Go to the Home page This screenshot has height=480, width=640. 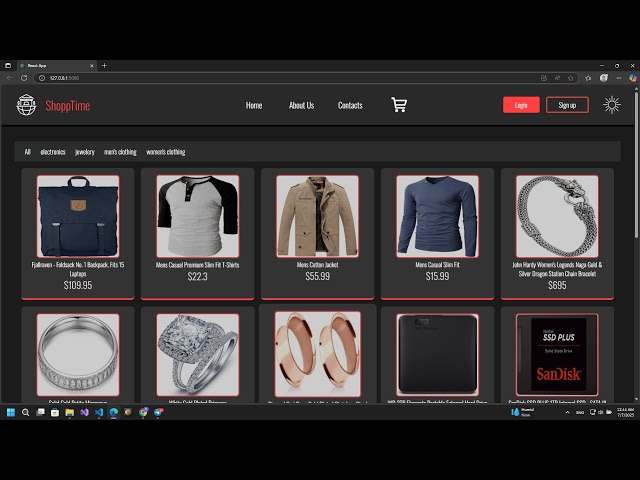254,105
